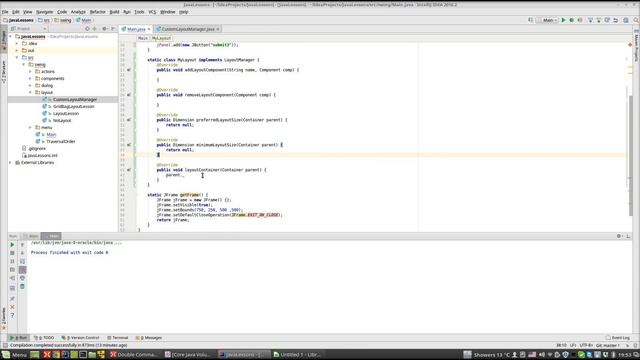Image resolution: width=640 pixels, height=360 pixels.
Task: Open the Navigate menu
Action: click(44, 12)
